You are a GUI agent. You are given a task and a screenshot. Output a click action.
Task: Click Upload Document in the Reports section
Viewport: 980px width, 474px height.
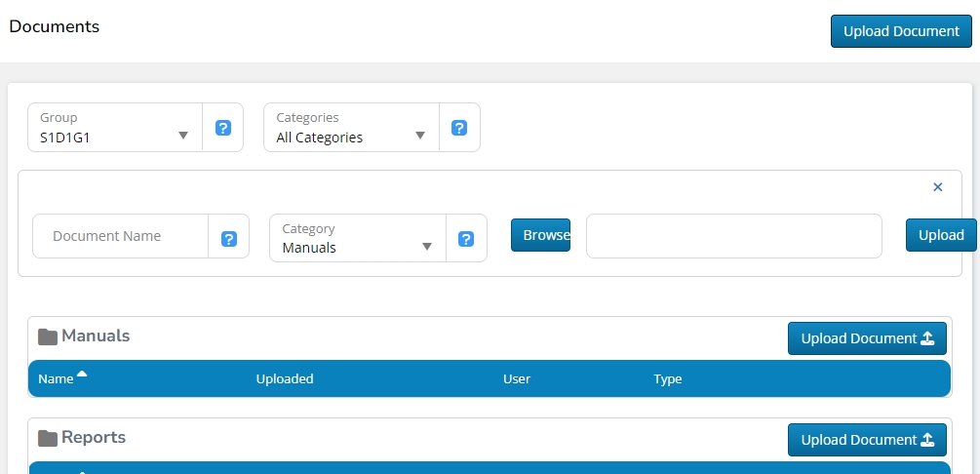coord(867,440)
